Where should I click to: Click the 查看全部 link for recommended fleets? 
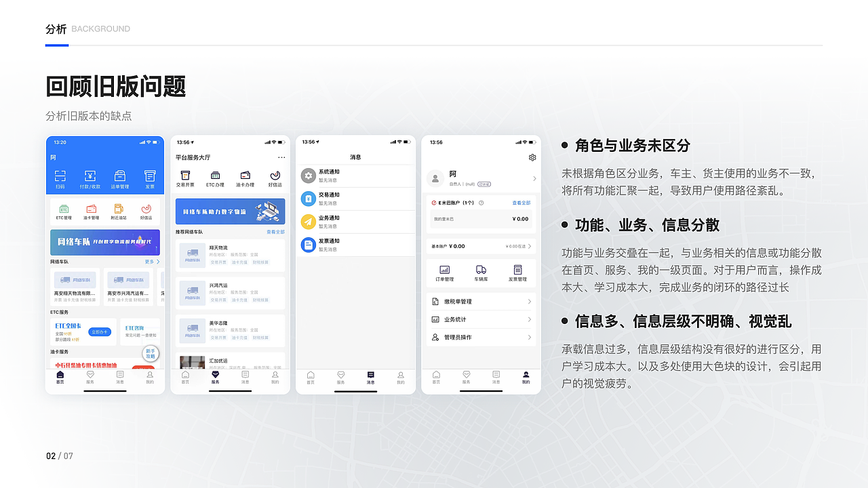point(275,232)
